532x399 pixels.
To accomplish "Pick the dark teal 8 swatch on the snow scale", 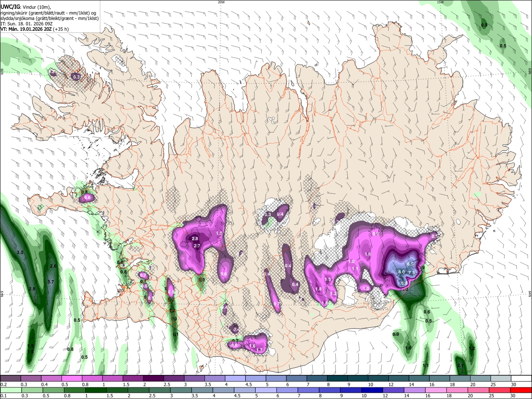I will (x=337, y=379).
